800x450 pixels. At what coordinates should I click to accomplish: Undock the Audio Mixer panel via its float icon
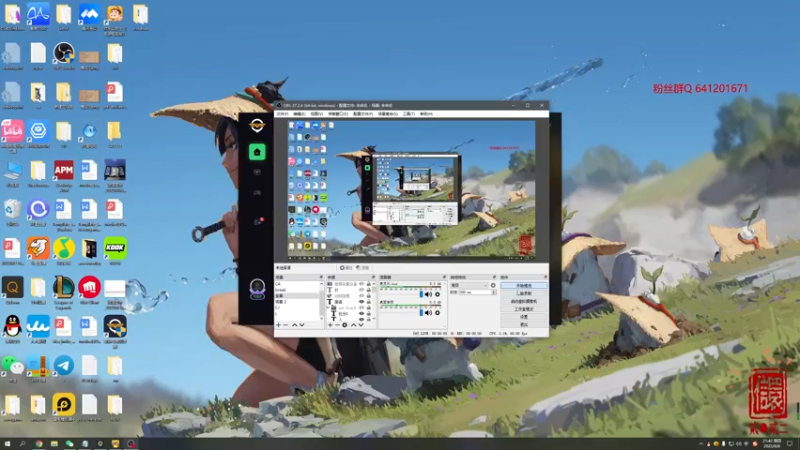[x=444, y=277]
